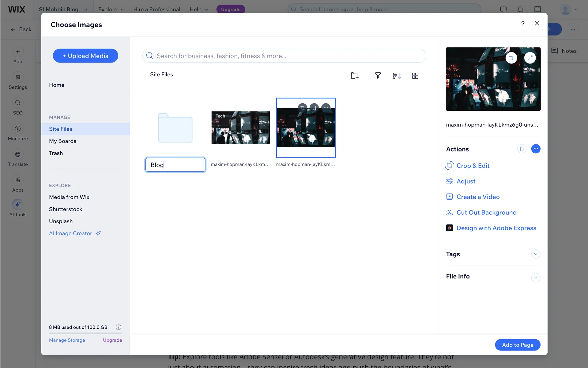Screen dimensions: 588x368
Task: Open the filter files icon
Action: pos(378,76)
